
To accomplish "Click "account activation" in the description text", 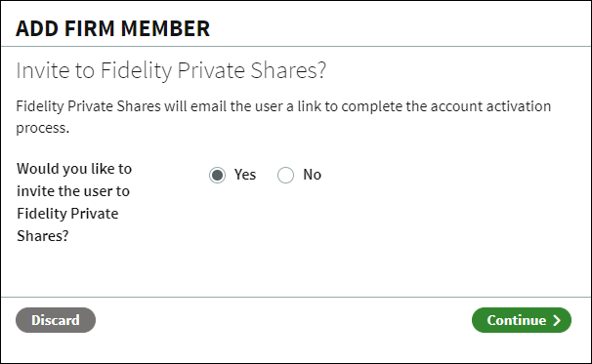I will pyautogui.click(x=490, y=106).
